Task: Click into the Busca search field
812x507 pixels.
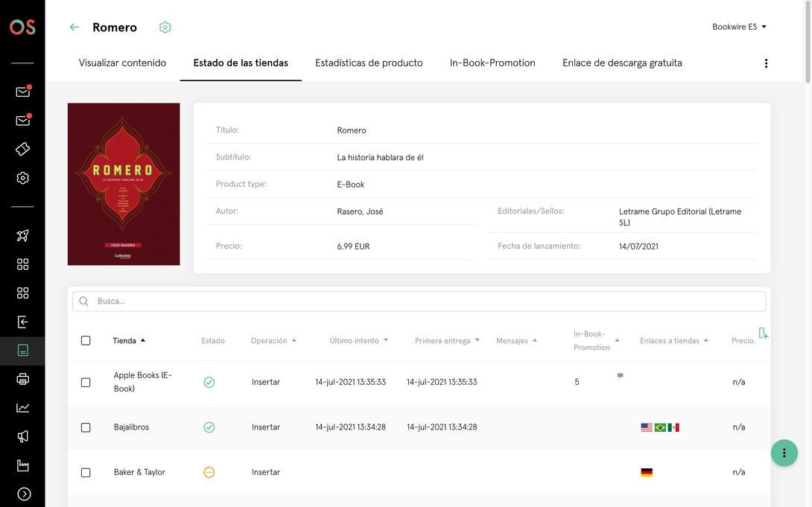Action: (419, 301)
